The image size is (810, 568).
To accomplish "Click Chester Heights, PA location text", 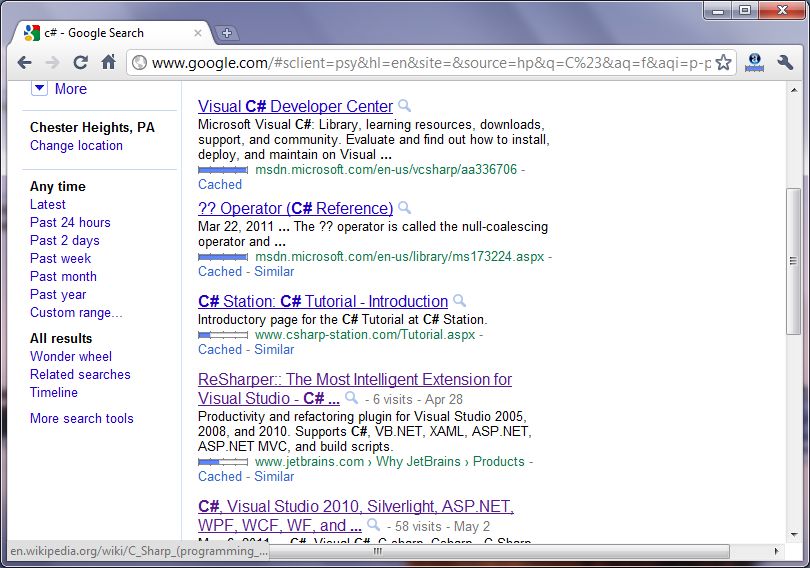I will (92, 128).
